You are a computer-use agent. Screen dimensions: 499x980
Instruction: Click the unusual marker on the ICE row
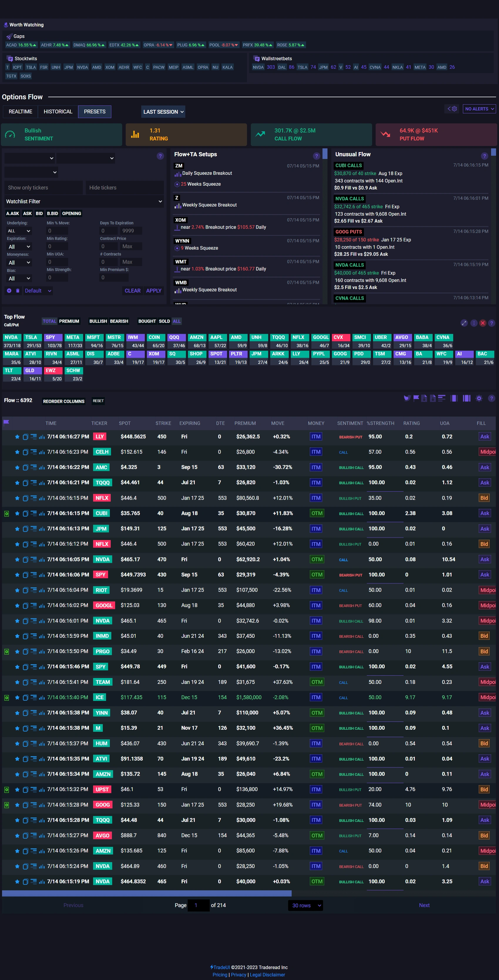point(6,698)
